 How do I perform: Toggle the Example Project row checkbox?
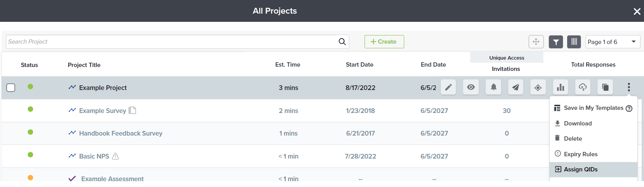pyautogui.click(x=11, y=88)
